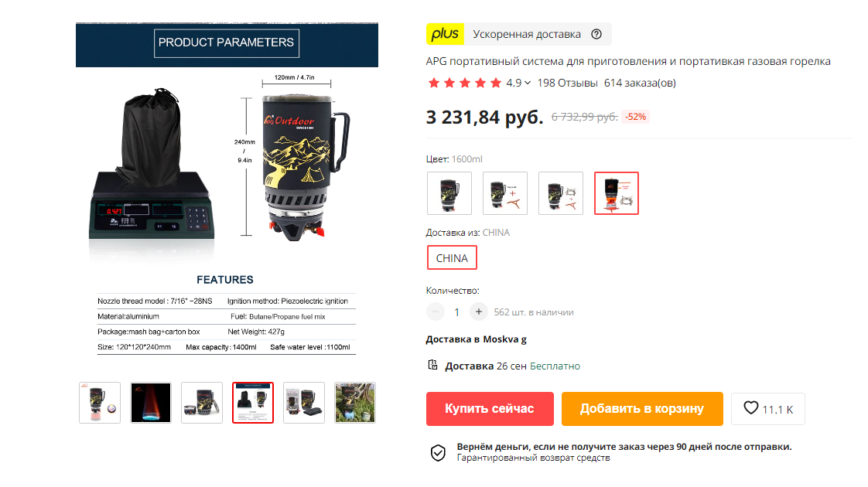
Task: Click the minus icon to decrease quantity
Action: coord(436,312)
